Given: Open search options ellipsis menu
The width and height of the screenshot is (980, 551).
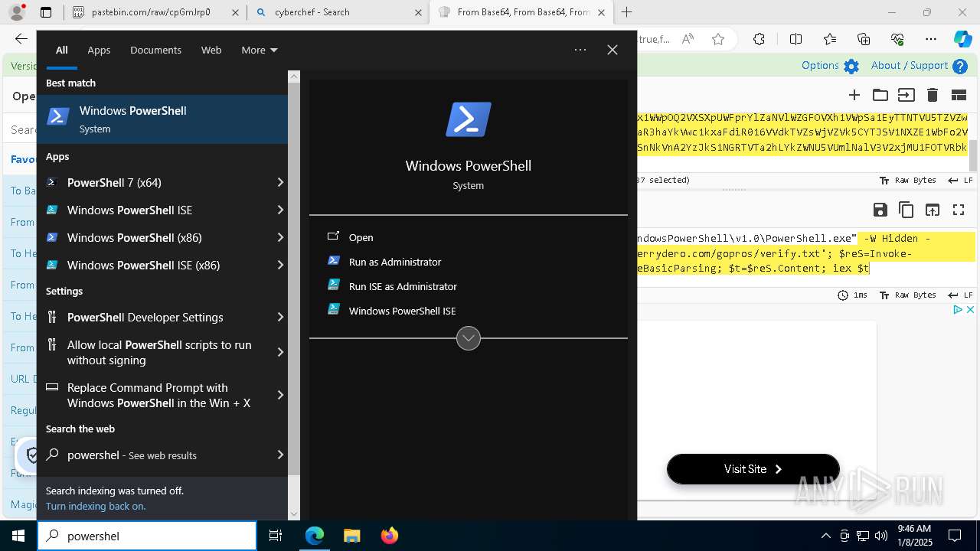Looking at the screenshot, I should [580, 50].
